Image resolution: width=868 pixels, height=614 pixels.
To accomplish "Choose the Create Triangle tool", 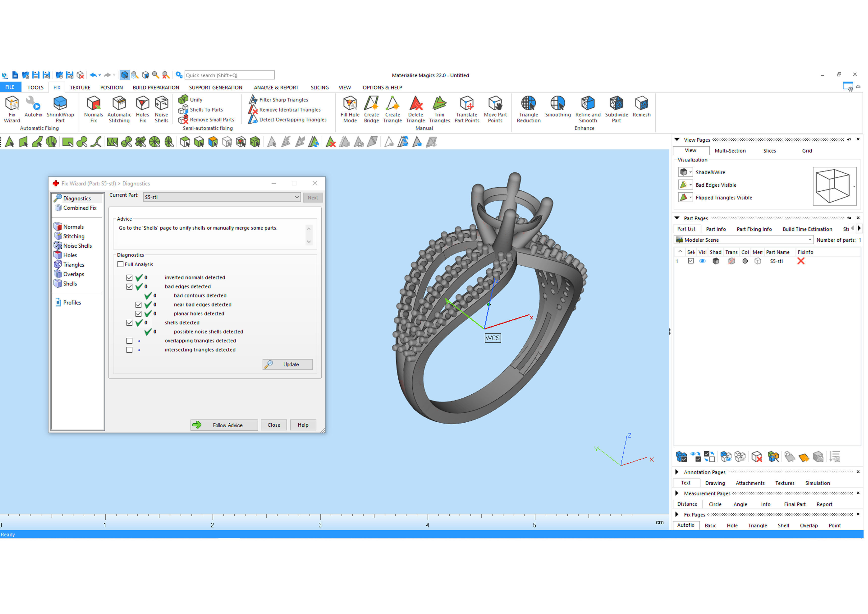I will [x=392, y=109].
